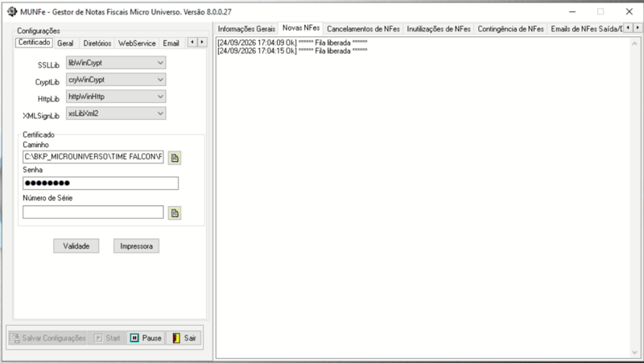Open the XMLSignLib dropdown

pyautogui.click(x=116, y=113)
